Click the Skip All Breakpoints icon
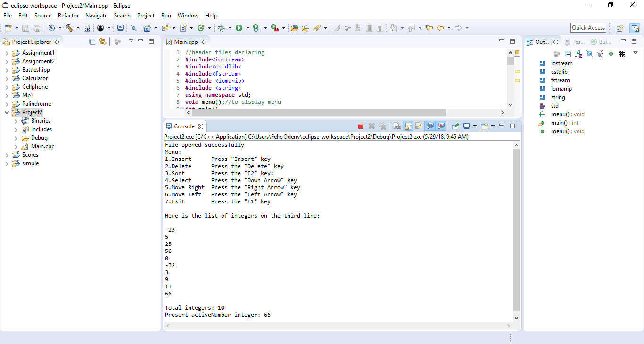Screen dimensions: 644x344 (133, 28)
